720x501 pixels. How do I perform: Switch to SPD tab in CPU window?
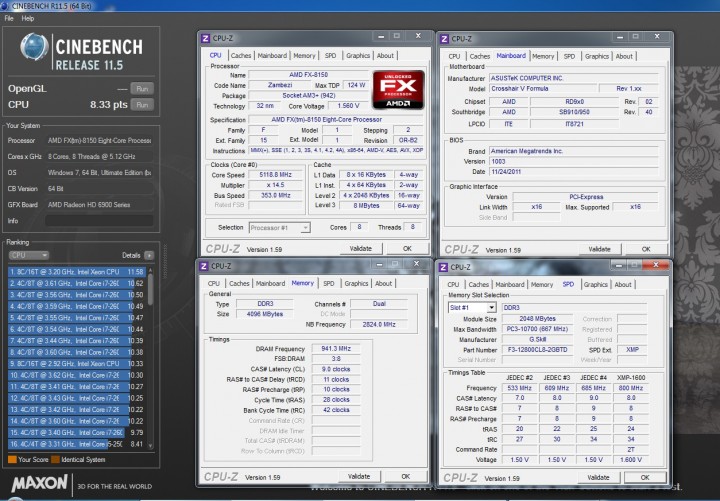pos(330,56)
